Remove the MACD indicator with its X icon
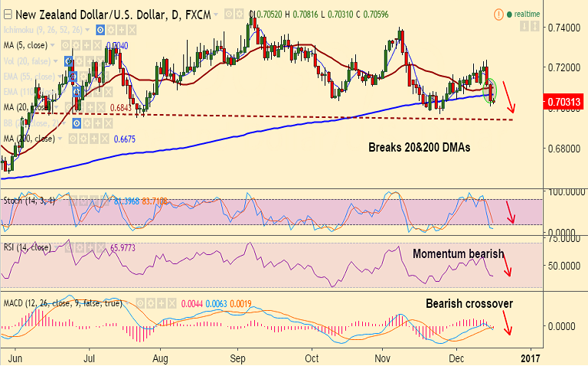The image size is (588, 366). 171,303
